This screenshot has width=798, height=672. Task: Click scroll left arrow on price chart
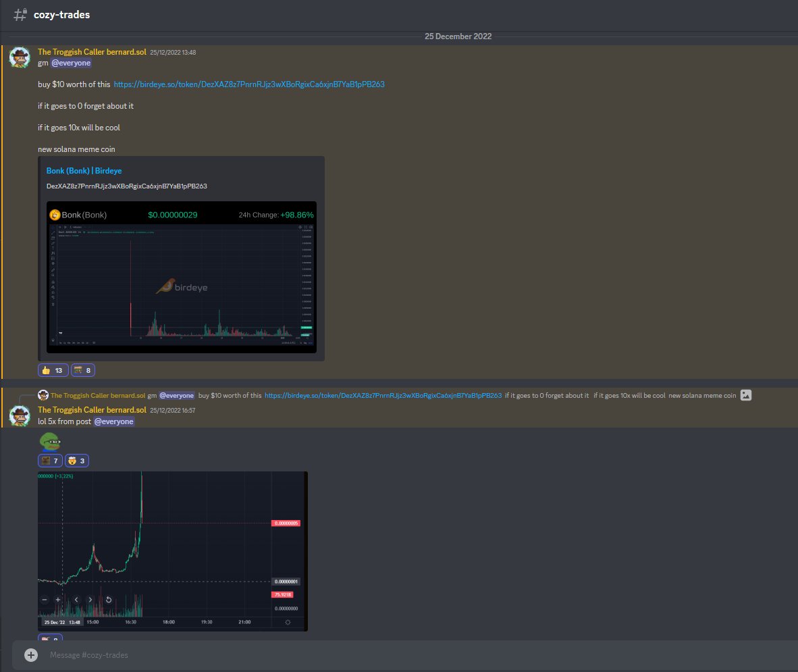pos(76,600)
